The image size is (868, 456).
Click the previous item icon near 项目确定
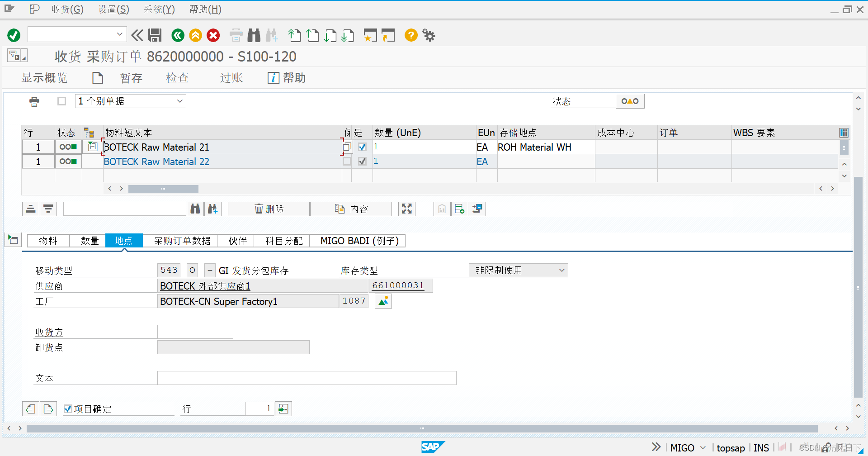[x=31, y=408]
